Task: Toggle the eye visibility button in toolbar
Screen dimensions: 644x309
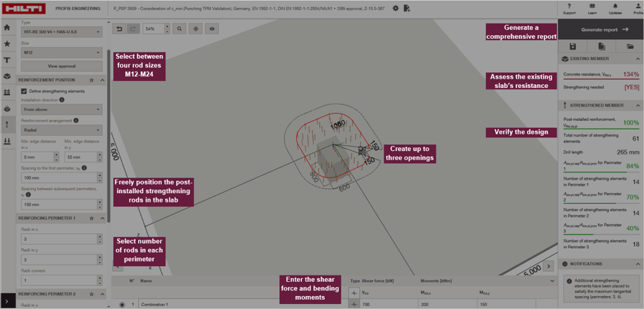Action: (x=212, y=29)
